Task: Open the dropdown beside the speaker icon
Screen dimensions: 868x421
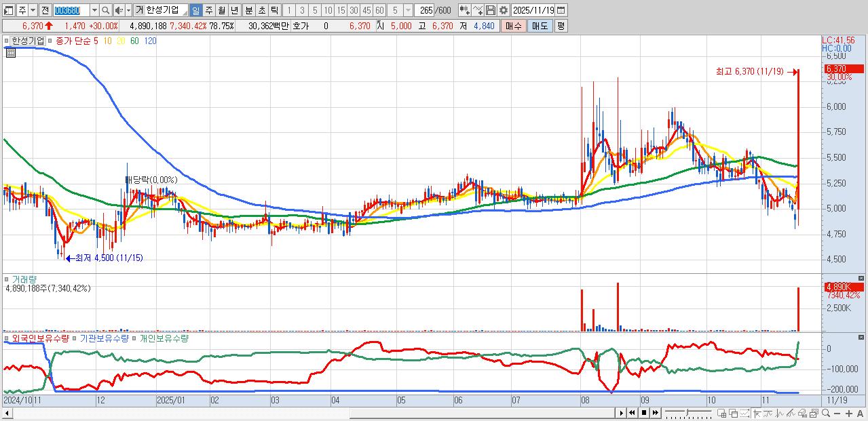Action: coord(128,10)
